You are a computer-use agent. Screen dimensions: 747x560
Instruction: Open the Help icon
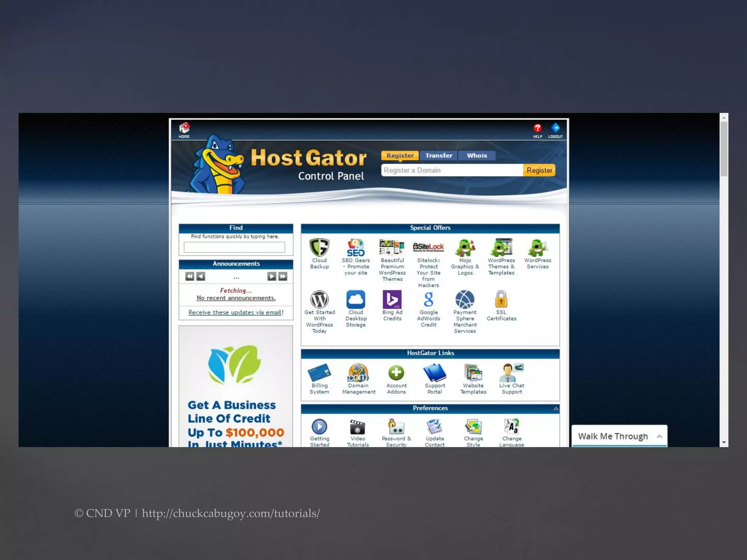click(x=537, y=131)
